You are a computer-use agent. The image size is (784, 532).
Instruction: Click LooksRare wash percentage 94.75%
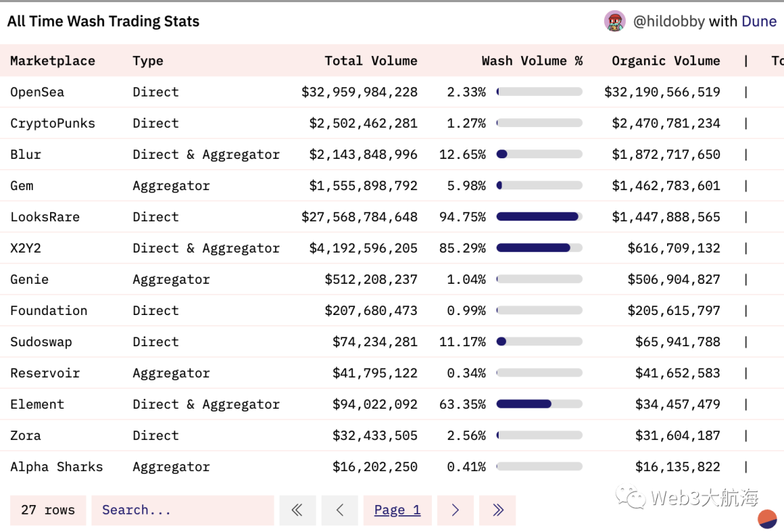click(x=462, y=217)
